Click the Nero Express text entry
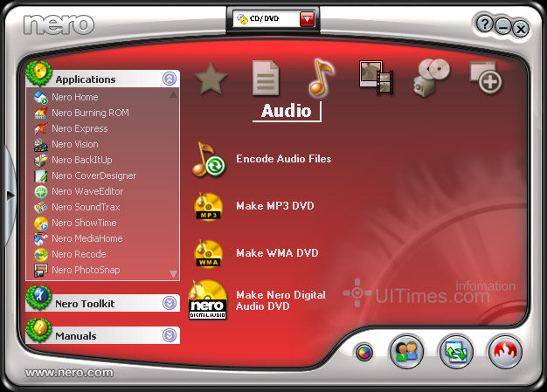This screenshot has height=392, width=547. coord(80,129)
